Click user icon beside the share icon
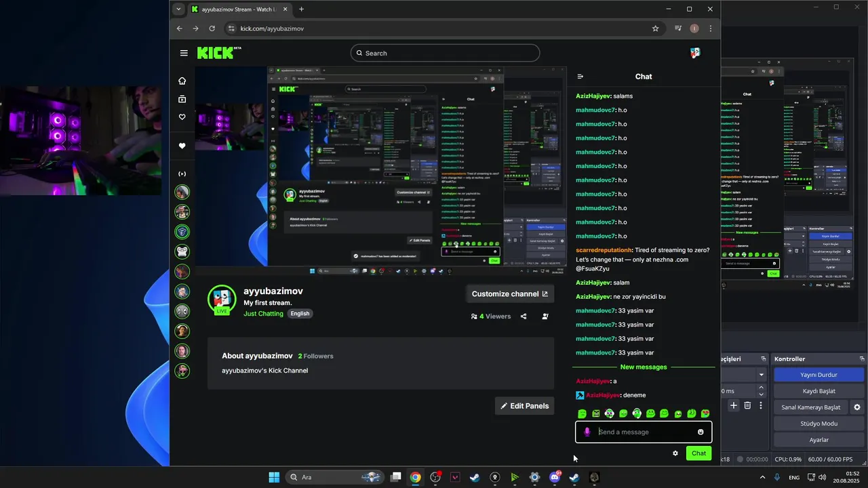 [545, 317]
